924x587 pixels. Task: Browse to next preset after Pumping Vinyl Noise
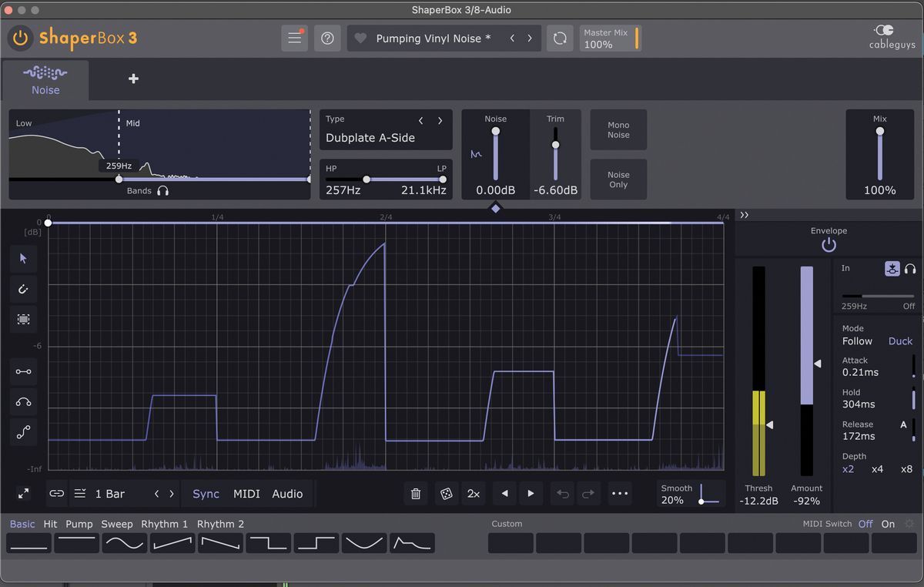(x=529, y=38)
